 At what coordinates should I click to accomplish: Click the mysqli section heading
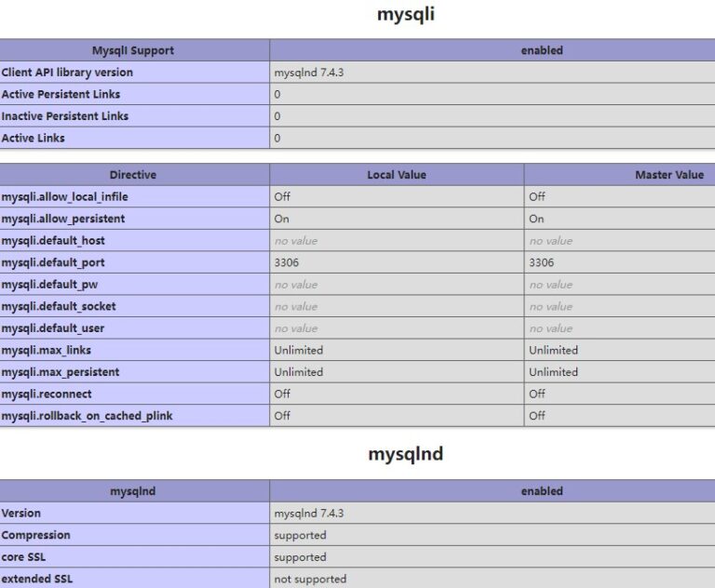click(405, 14)
